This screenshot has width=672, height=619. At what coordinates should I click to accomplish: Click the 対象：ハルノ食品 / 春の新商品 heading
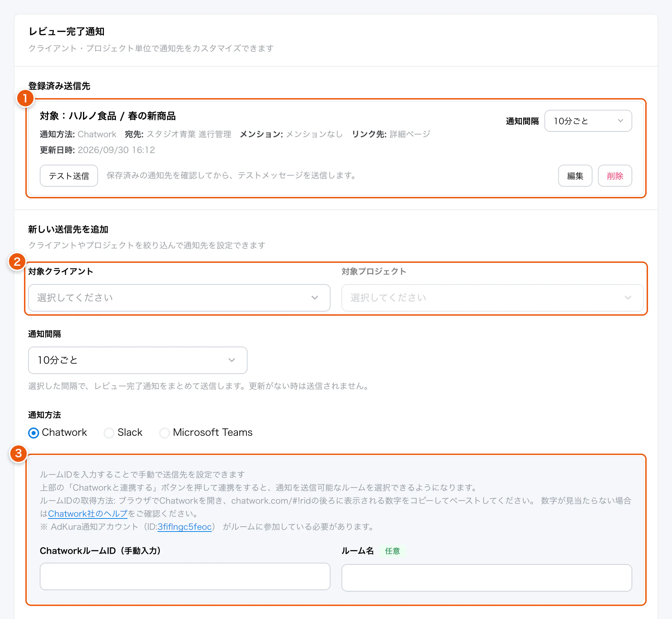[x=108, y=116]
